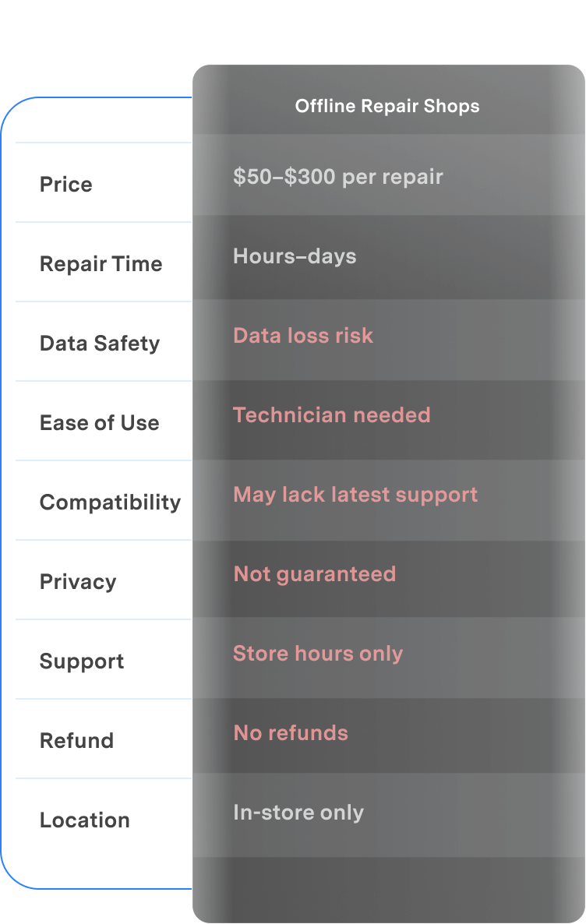Viewport: 586px width, 924px height.
Task: Select the Refund row label
Action: coord(76,741)
